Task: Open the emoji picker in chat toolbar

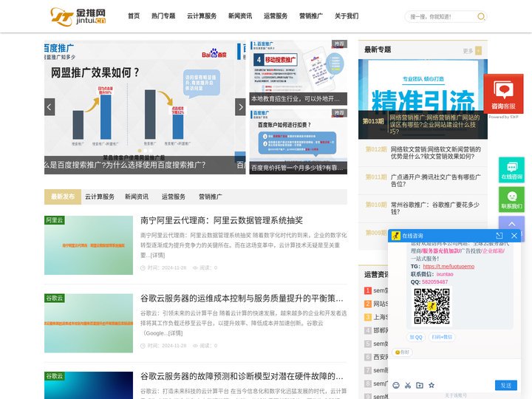Action: (x=396, y=385)
